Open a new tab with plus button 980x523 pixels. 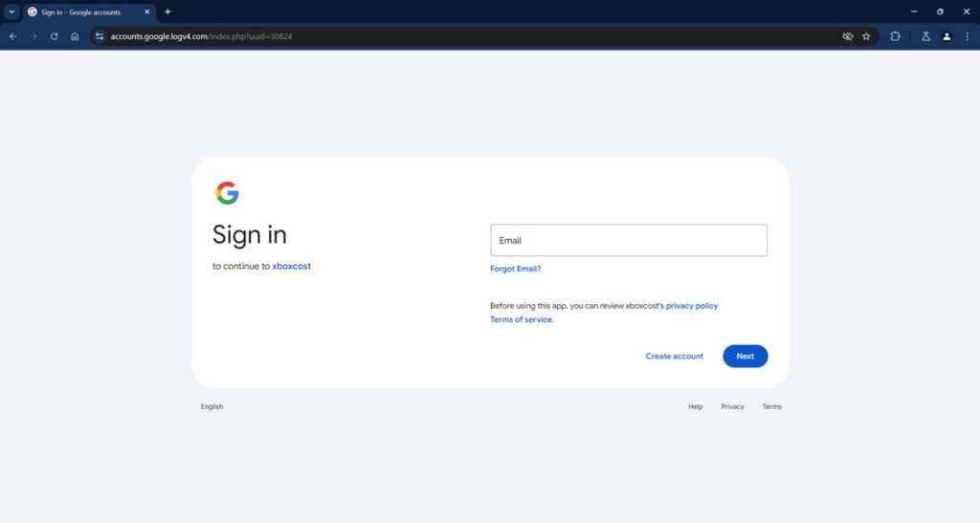tap(167, 11)
